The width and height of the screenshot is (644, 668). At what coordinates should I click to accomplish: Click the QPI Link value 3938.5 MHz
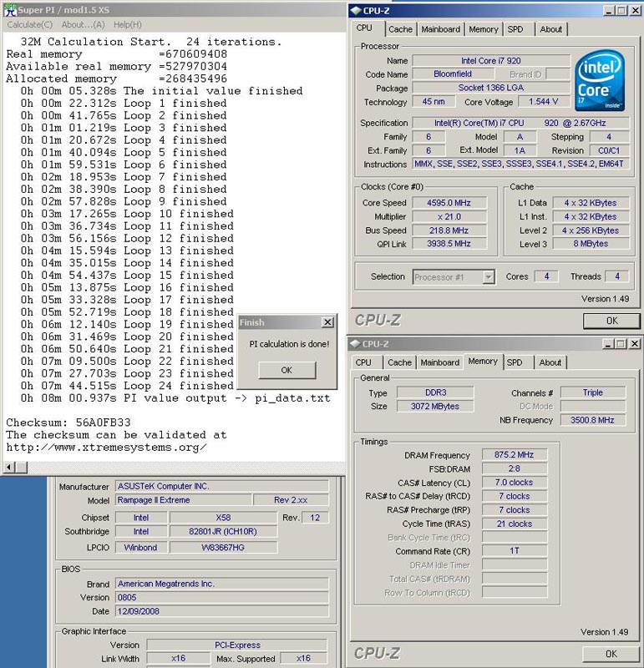[x=449, y=244]
